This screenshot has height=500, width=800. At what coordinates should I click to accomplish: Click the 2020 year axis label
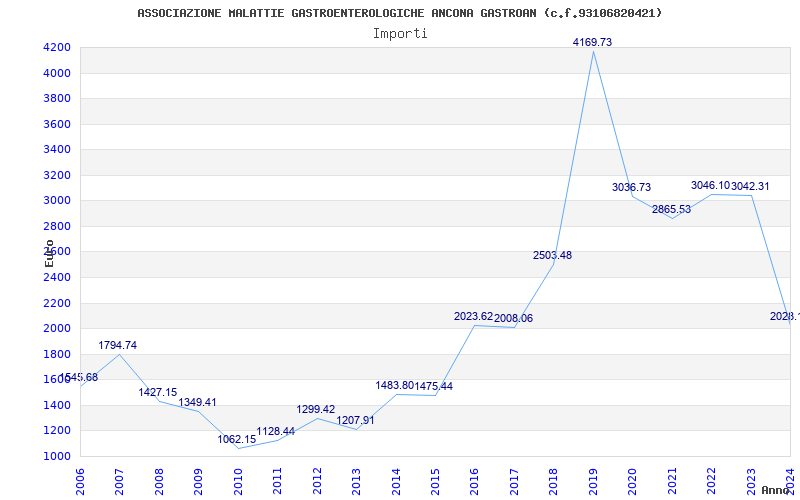(x=633, y=482)
